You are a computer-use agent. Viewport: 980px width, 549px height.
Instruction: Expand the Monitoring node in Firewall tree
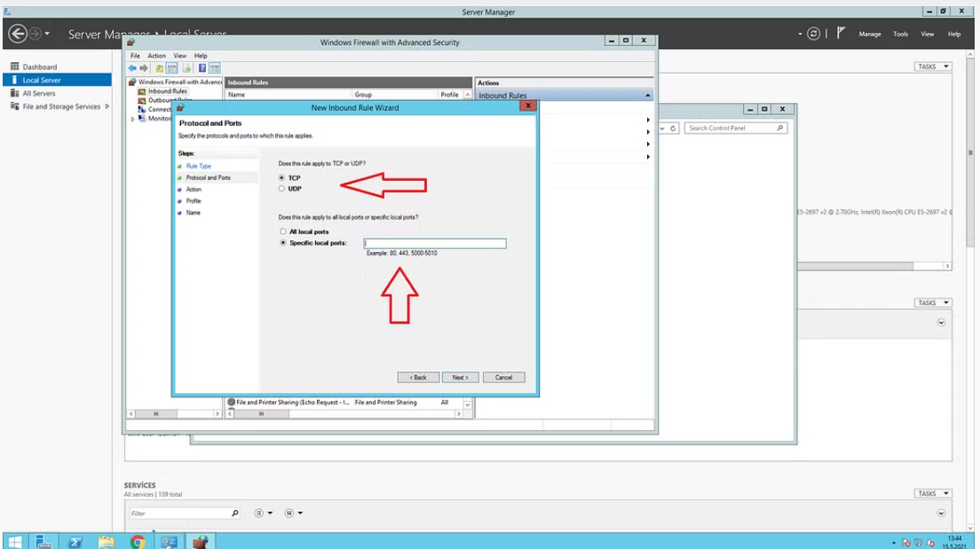pos(132,119)
